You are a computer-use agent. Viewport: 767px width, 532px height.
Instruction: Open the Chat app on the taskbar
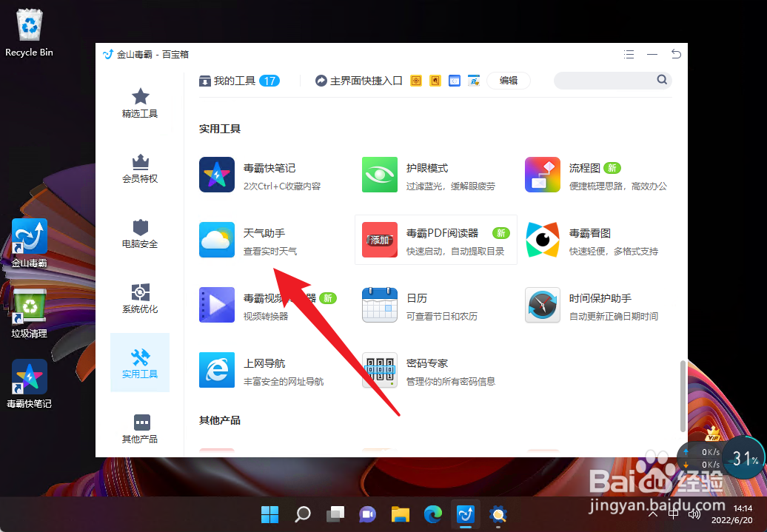tap(368, 514)
